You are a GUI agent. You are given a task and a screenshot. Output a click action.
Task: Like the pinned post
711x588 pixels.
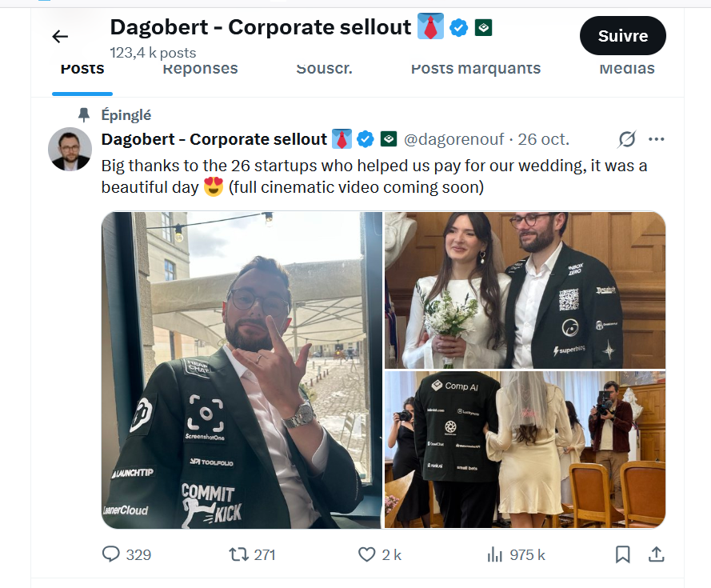[366, 554]
